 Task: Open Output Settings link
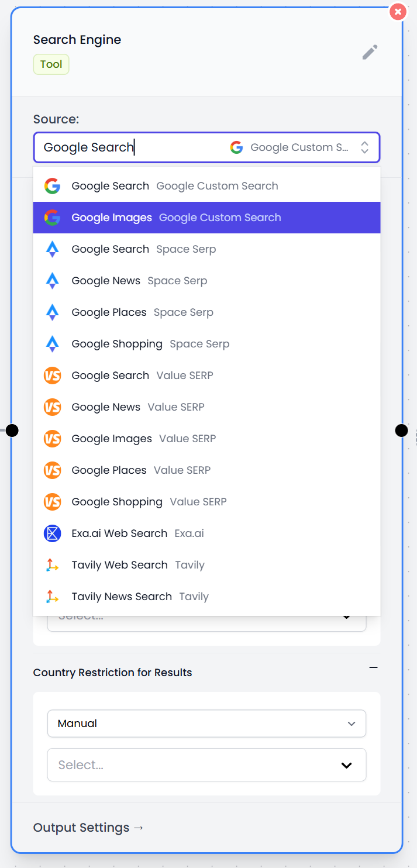(88, 828)
